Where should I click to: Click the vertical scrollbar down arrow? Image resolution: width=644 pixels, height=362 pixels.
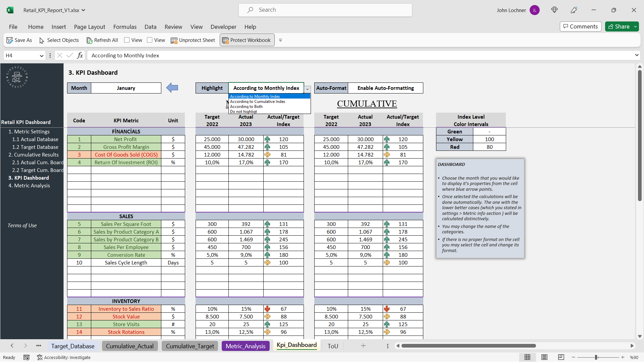pos(640,336)
